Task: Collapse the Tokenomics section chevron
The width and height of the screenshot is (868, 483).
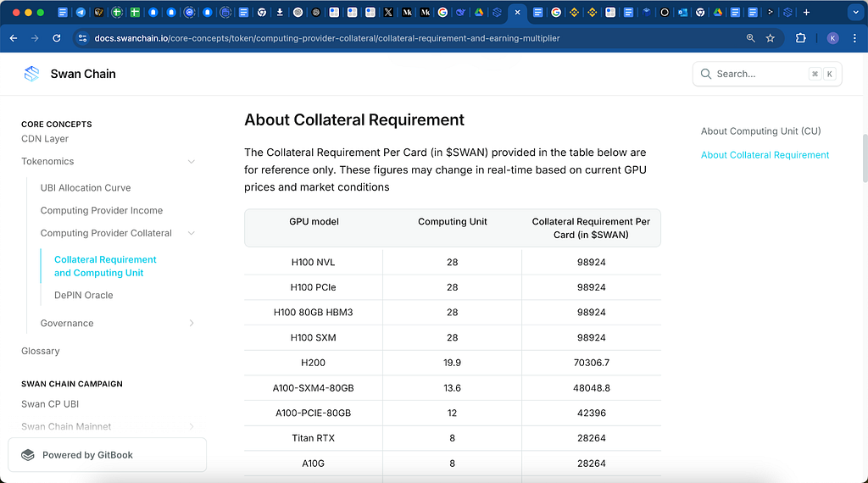Action: 191,162
